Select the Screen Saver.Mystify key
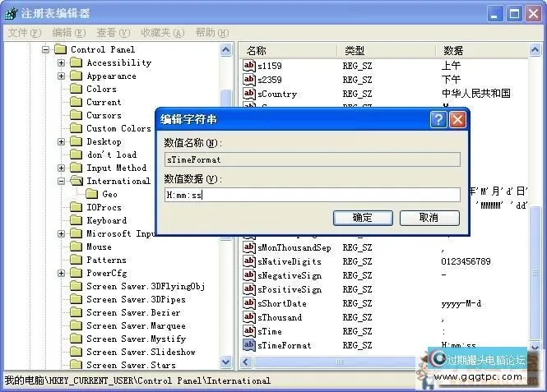Image resolution: width=547 pixels, height=392 pixels. point(136,339)
